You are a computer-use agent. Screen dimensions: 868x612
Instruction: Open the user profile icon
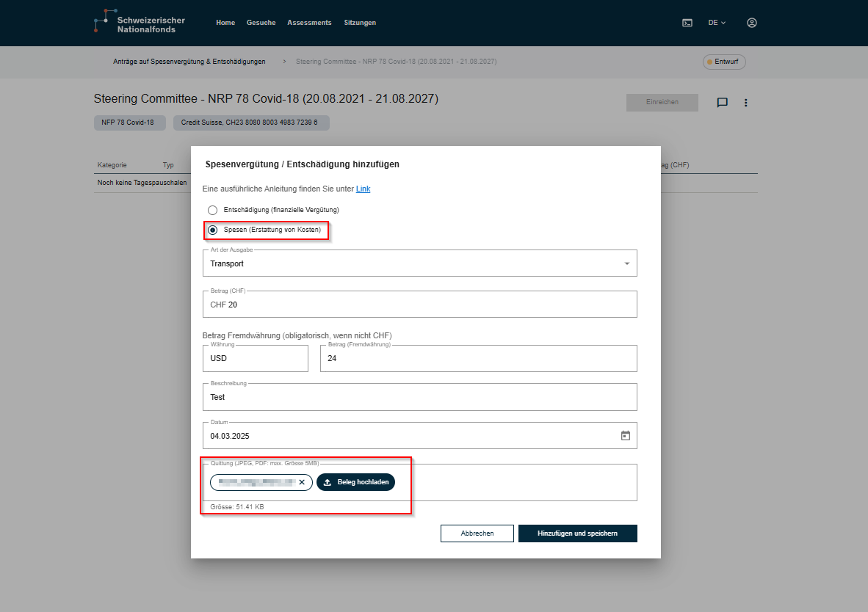click(x=751, y=23)
